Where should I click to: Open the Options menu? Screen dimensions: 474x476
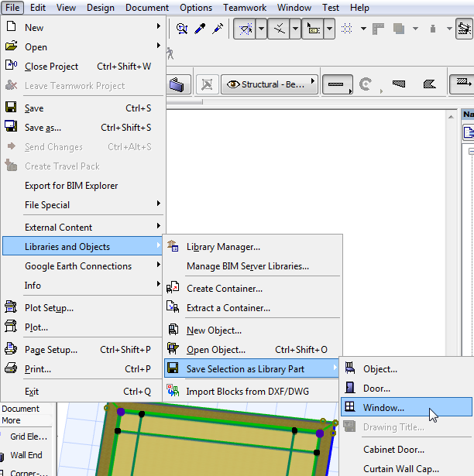196,7
